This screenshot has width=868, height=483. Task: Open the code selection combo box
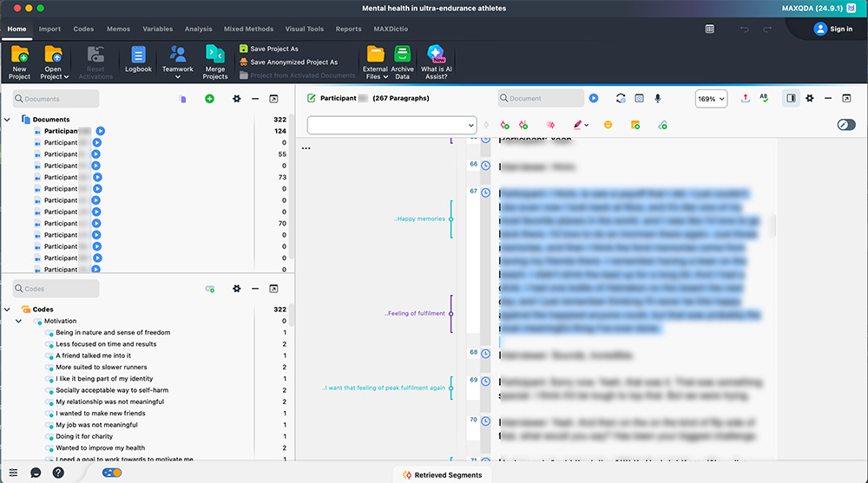click(x=391, y=125)
